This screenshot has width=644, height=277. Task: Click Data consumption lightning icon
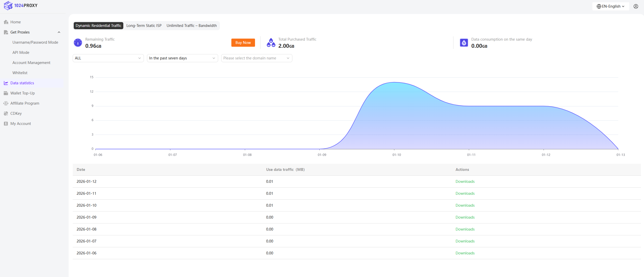click(x=464, y=43)
